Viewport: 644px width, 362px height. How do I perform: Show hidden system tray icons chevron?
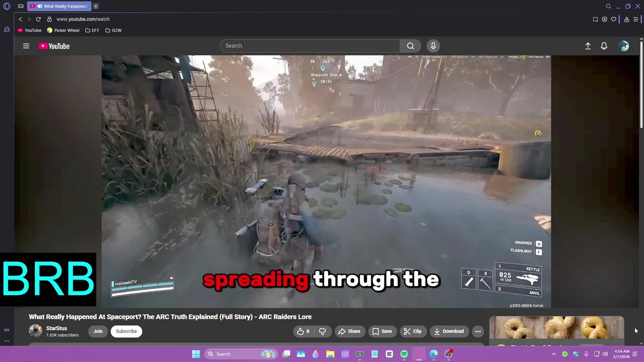pos(554,354)
